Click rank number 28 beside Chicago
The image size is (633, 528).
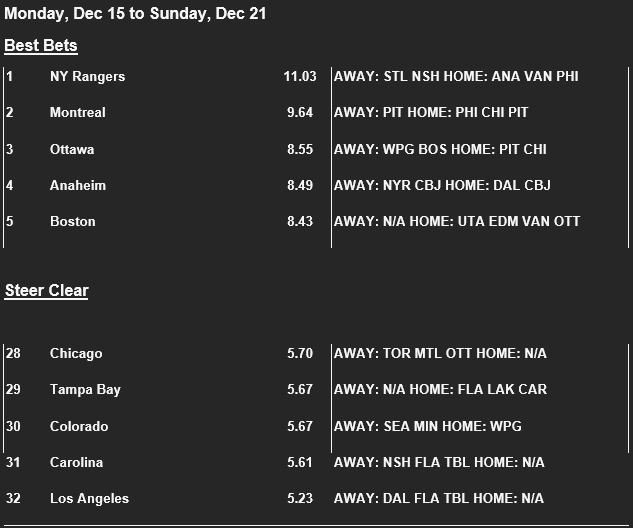13,353
